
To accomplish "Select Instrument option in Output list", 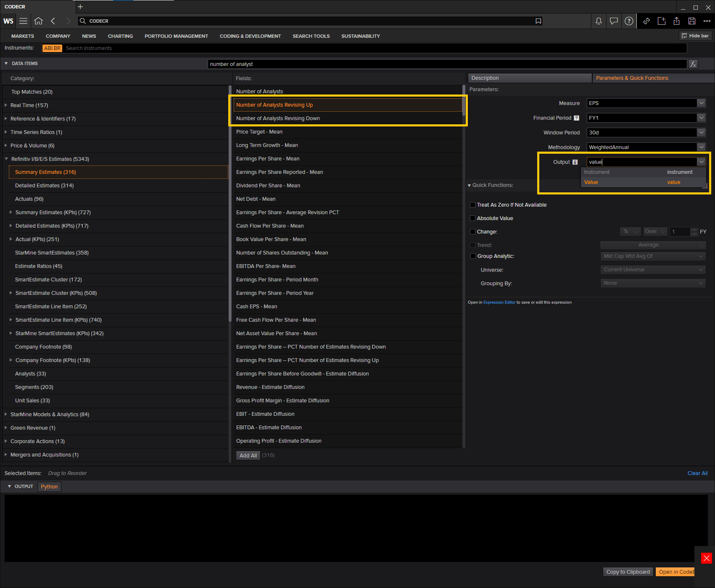I will tap(643, 172).
